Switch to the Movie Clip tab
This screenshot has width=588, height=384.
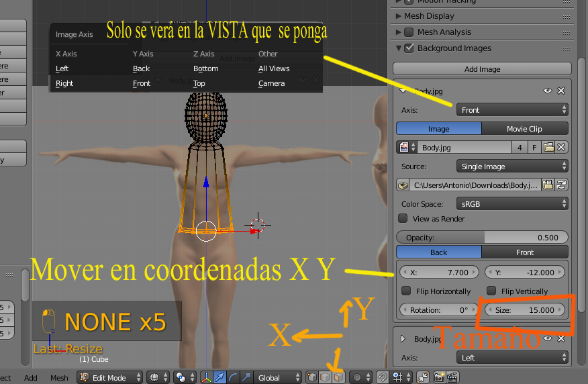[x=525, y=129]
